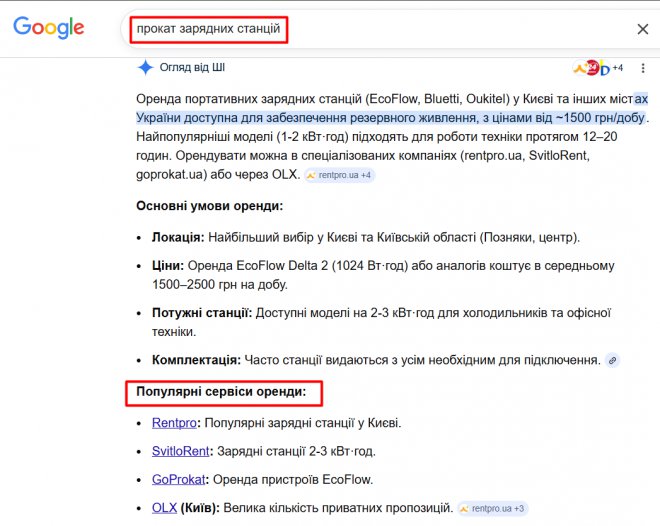This screenshot has width=660, height=526.
Task: Click the link icon after Комплектація paragraph
Action: (x=612, y=359)
